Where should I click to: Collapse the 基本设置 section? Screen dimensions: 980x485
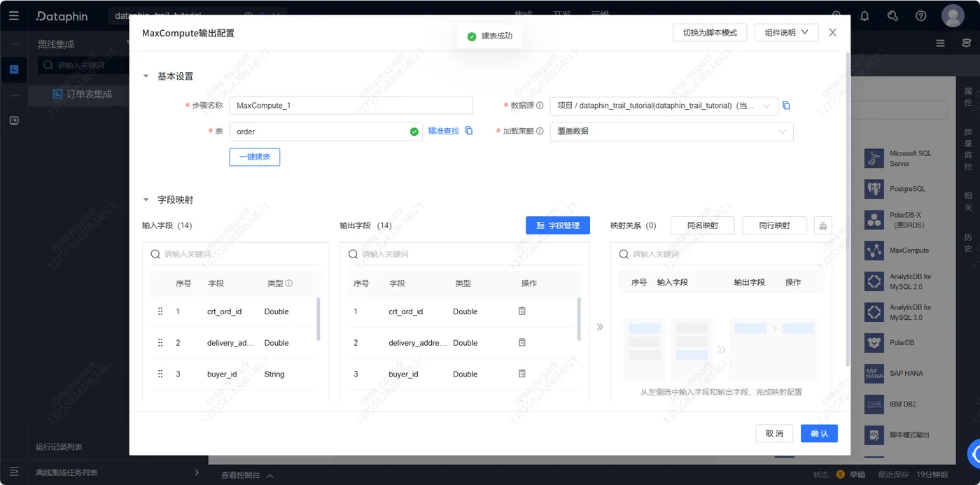click(146, 76)
